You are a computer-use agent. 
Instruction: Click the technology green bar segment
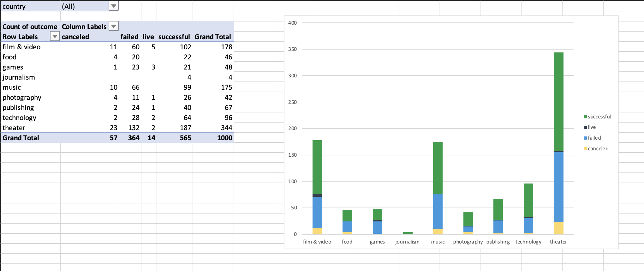[528, 200]
